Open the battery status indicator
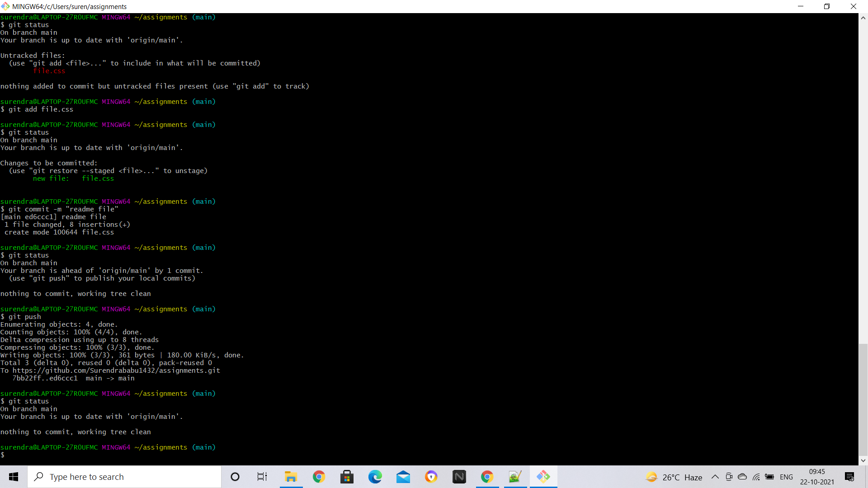 pos(769,477)
